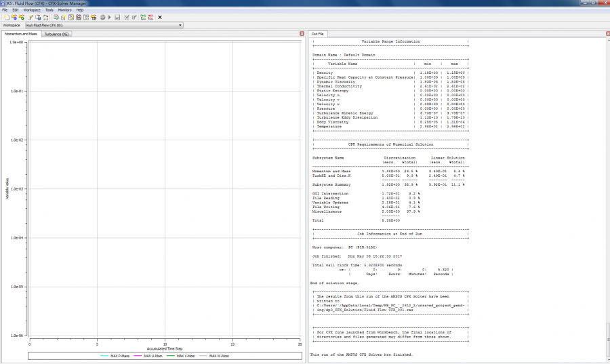This screenshot has height=364, width=610.
Task: Select the Momentum and Mass tab
Action: click(x=21, y=34)
